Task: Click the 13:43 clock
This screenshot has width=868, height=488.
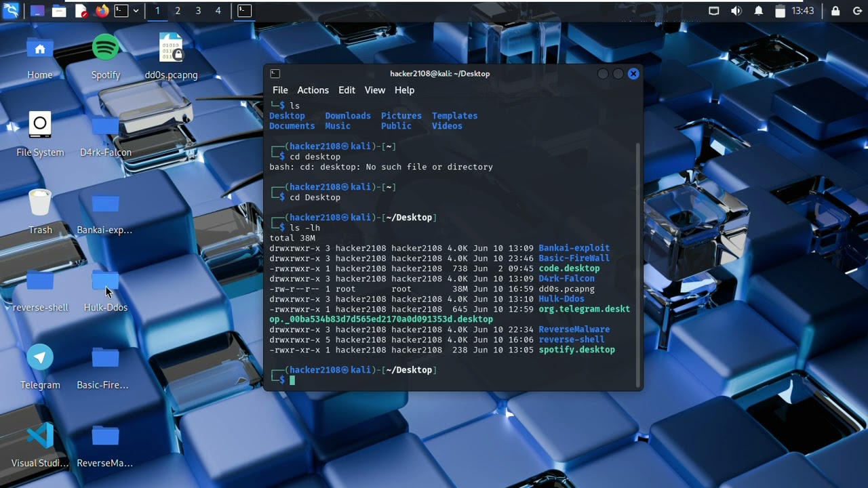Action: [x=803, y=11]
